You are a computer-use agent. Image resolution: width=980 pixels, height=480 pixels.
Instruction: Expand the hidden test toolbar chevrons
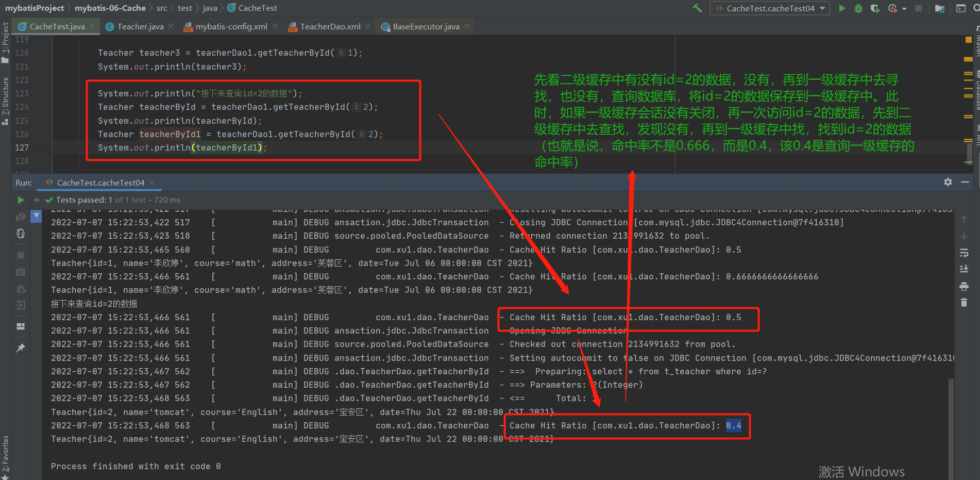click(x=37, y=200)
